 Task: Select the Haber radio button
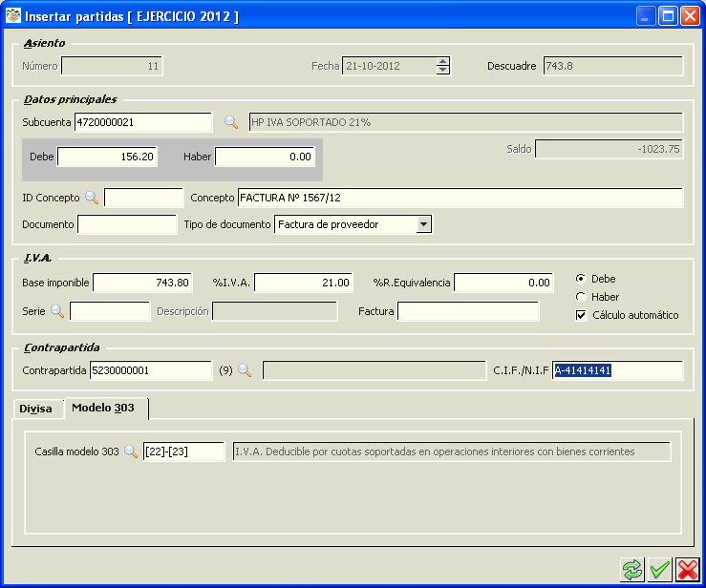[x=581, y=297]
